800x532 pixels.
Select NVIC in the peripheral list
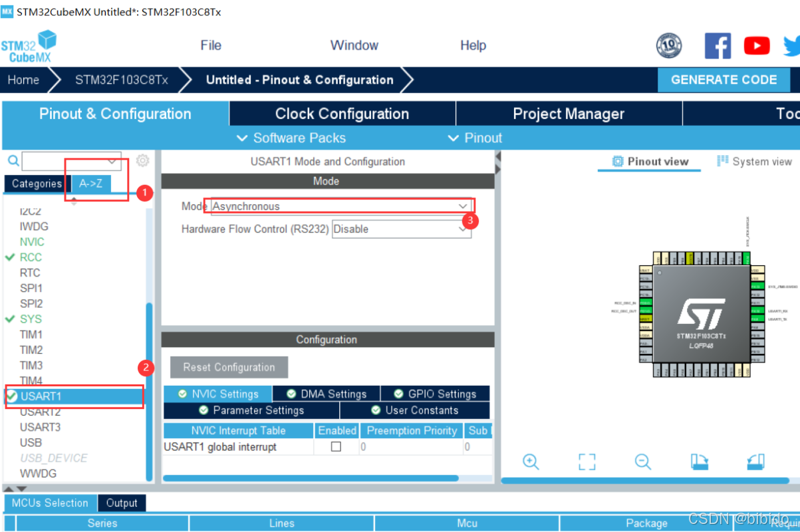click(32, 242)
